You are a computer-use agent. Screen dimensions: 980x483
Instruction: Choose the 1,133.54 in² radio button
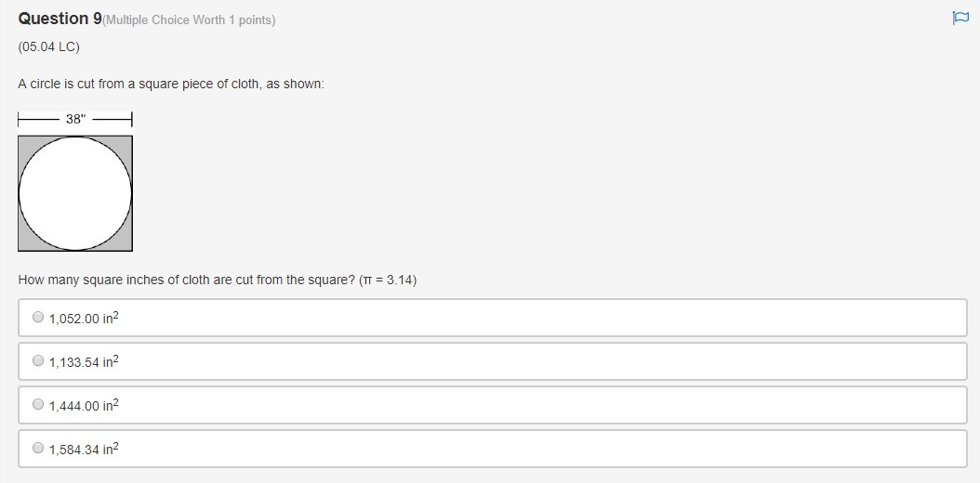(x=38, y=360)
